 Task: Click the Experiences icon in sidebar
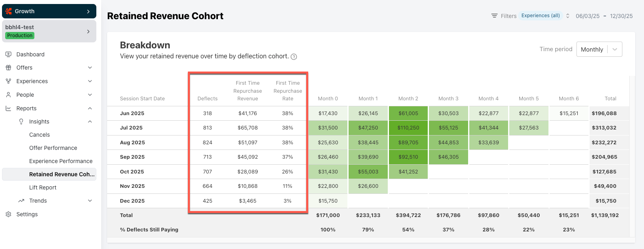coord(8,81)
